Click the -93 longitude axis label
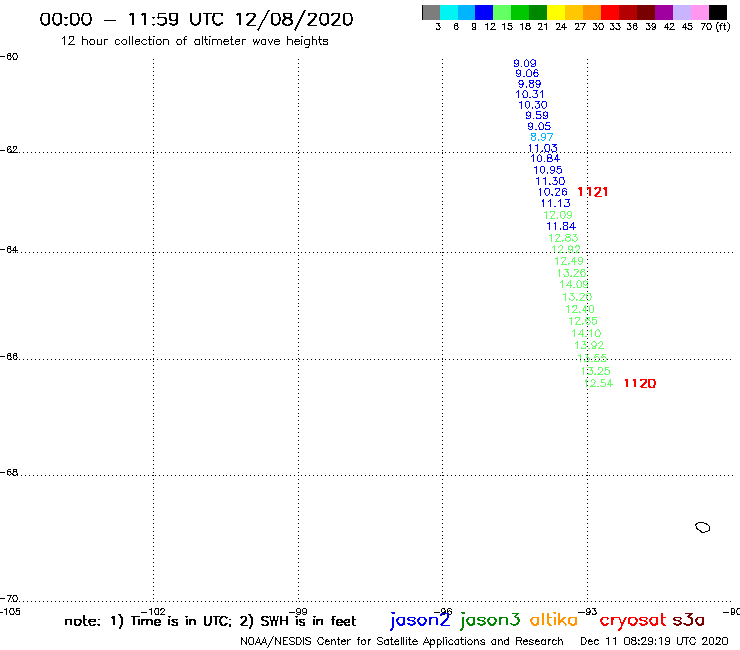Image resolution: width=740 pixels, height=650 pixels. point(588,612)
